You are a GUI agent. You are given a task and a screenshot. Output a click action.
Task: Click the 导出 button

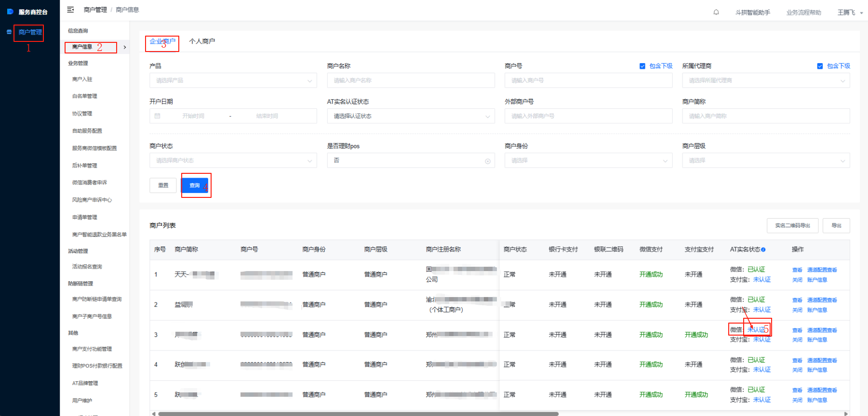click(836, 225)
